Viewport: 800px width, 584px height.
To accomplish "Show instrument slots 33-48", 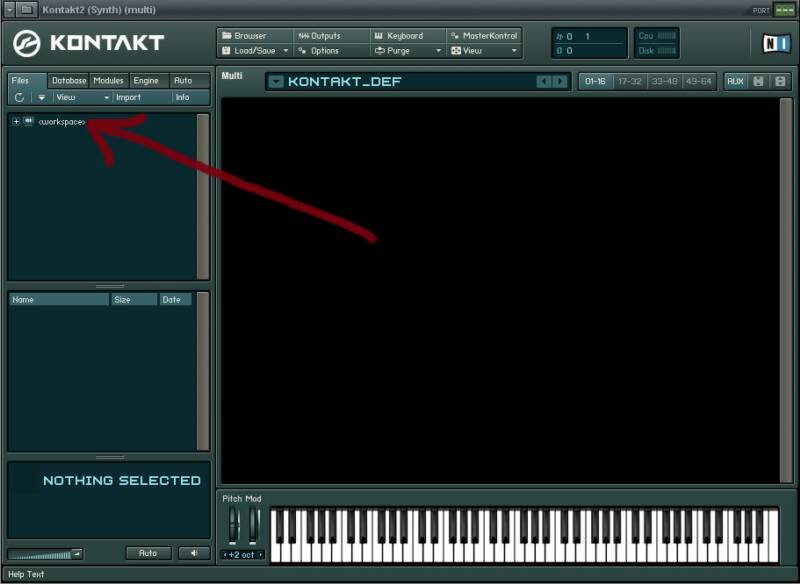I will tap(664, 82).
